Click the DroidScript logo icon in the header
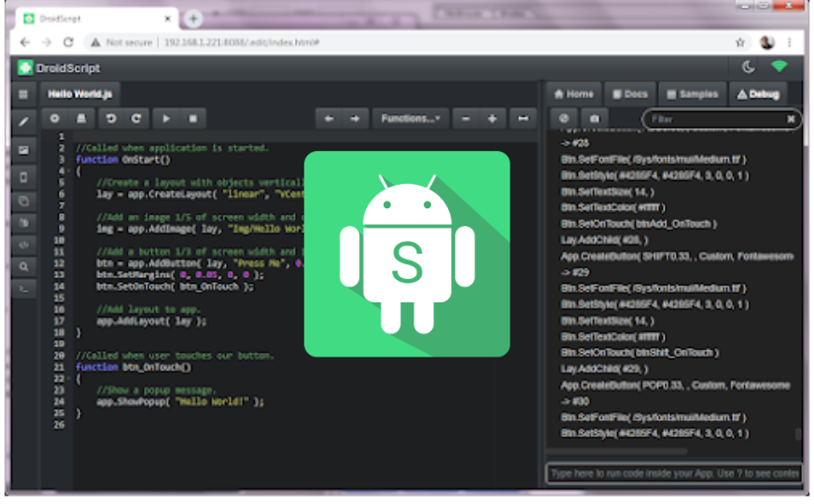Viewport: 814px width, 504px height. click(x=25, y=67)
